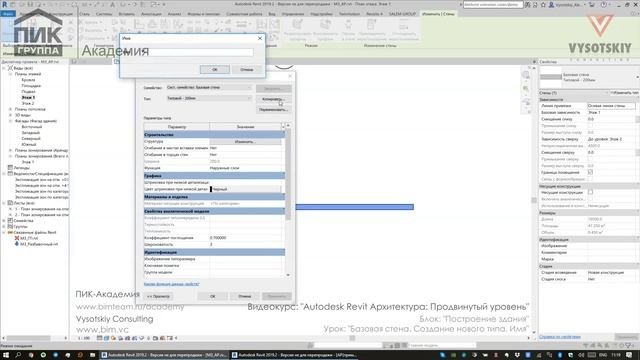Viewport: 640px width, 360px height.
Task: Click Изменить... for Структура parameter
Action: (245, 142)
